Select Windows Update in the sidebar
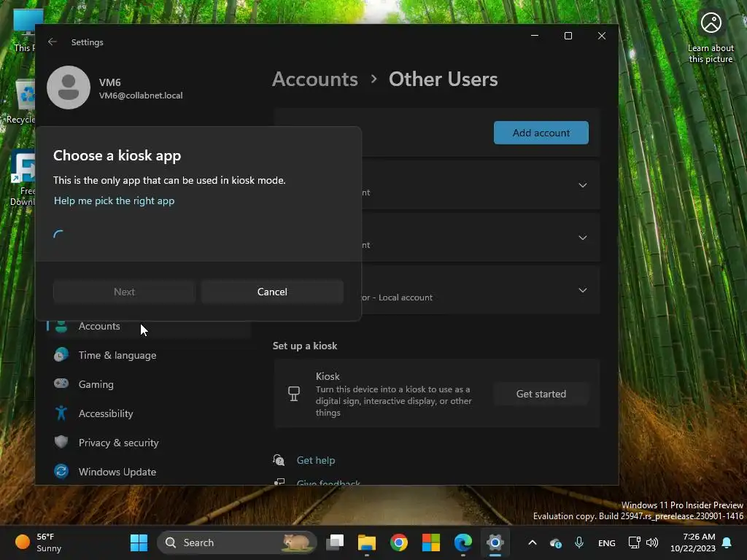The image size is (747, 560). pyautogui.click(x=149, y=472)
